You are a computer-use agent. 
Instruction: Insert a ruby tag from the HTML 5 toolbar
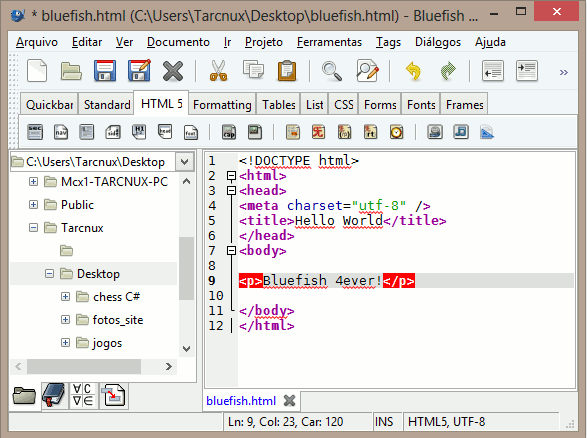pyautogui.click(x=319, y=132)
